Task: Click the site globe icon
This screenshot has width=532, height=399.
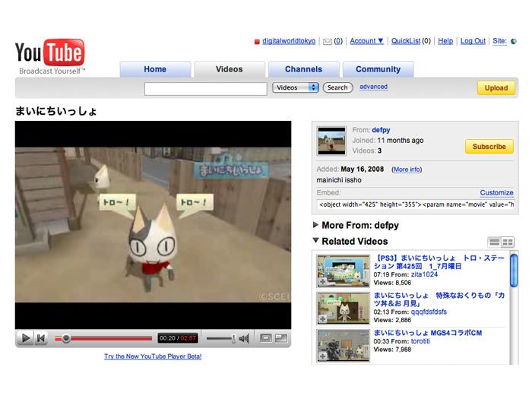Action: [x=514, y=41]
